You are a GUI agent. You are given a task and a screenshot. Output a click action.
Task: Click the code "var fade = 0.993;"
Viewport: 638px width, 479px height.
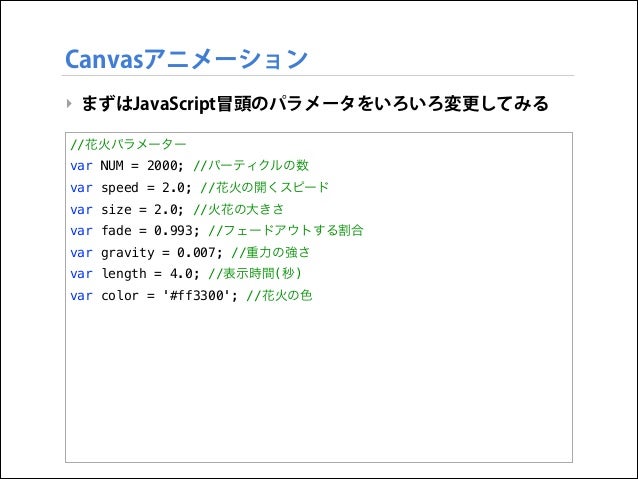tap(134, 231)
